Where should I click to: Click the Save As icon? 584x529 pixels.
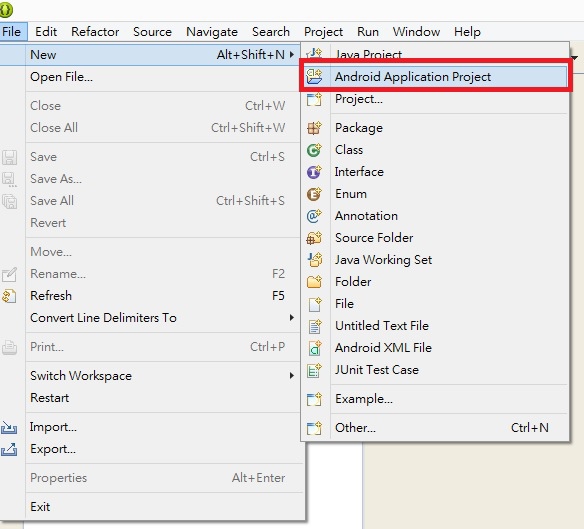(x=9, y=179)
